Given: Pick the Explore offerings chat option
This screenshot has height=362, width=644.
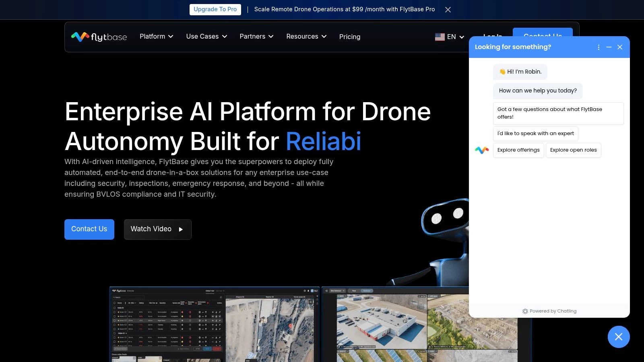Looking at the screenshot, I should (518, 150).
